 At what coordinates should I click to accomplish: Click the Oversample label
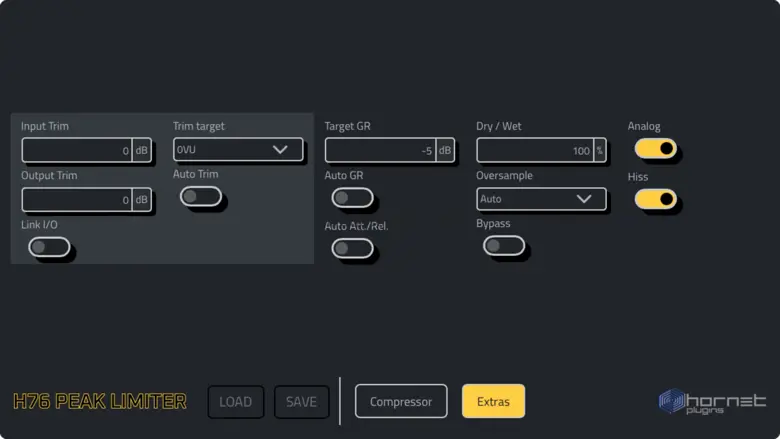point(504,176)
